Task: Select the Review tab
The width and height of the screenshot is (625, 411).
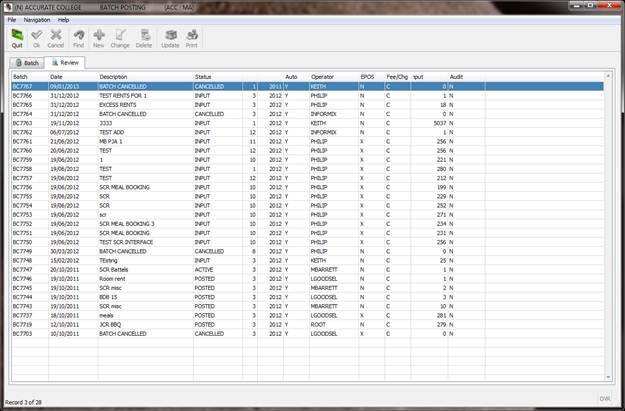Action: [x=63, y=62]
